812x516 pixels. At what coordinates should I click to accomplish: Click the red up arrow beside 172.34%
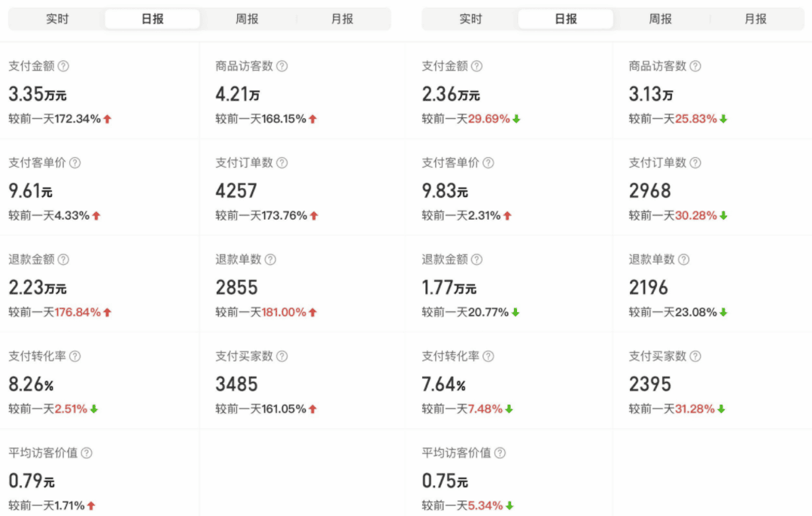tap(108, 118)
